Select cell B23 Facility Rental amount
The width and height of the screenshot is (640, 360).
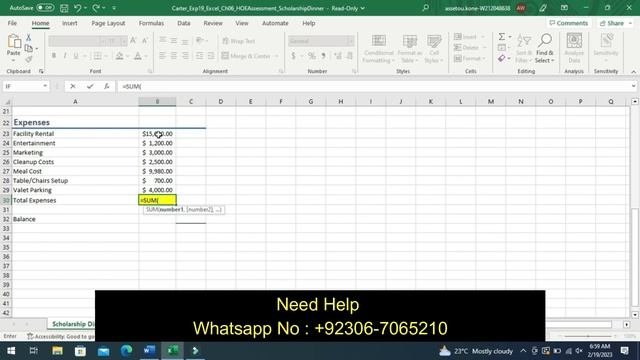157,134
